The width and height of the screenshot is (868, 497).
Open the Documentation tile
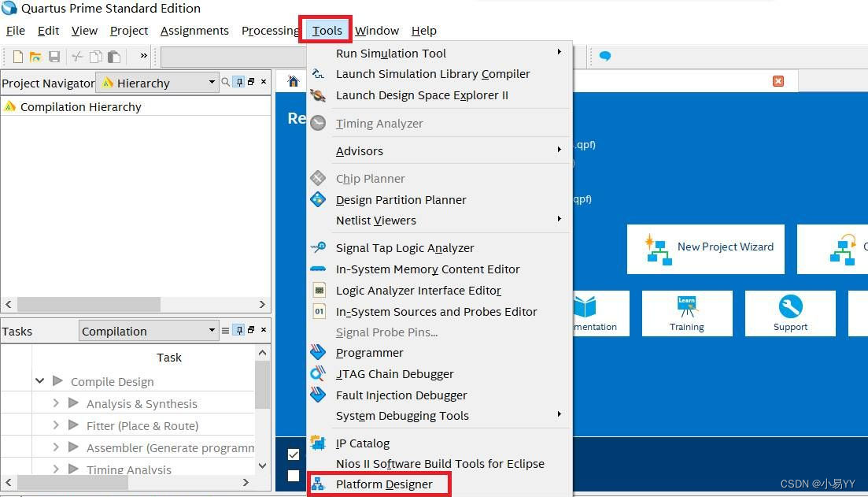pos(600,313)
